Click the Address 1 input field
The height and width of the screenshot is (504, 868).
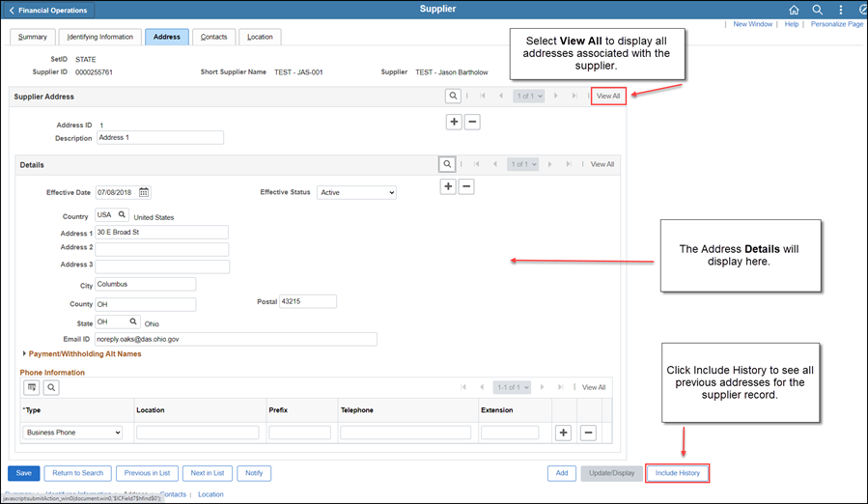[x=161, y=233]
